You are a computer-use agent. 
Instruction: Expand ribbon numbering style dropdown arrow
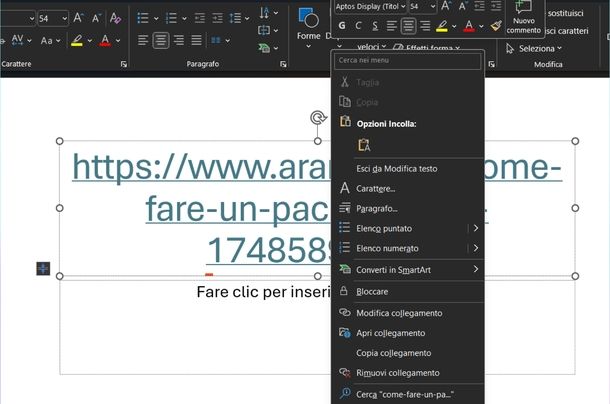184,18
